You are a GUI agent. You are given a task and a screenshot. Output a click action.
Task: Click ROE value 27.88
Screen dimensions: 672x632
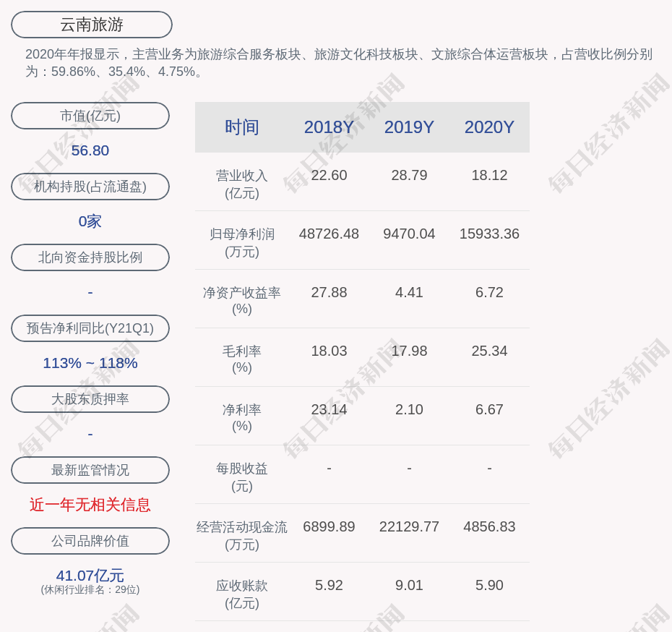click(x=329, y=292)
